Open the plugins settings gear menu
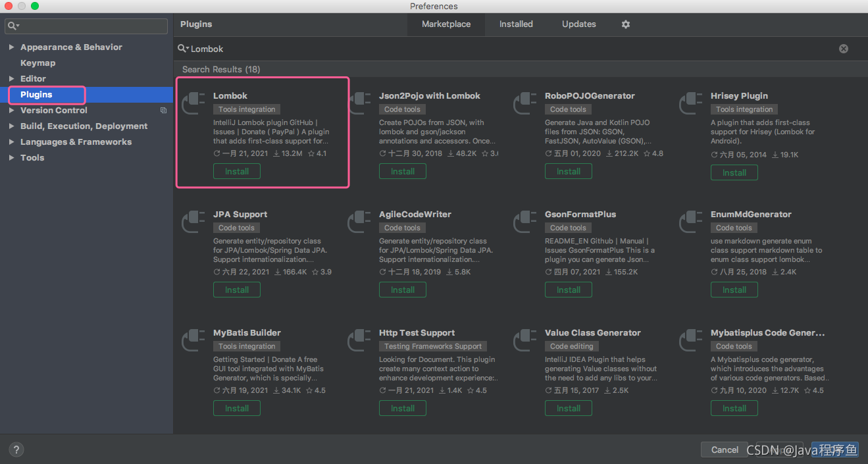Screen dimensions: 868x464 tap(626, 24)
